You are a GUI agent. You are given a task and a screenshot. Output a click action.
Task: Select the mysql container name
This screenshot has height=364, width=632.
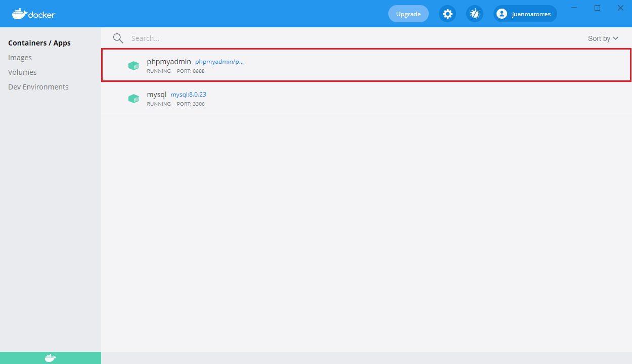tap(157, 95)
